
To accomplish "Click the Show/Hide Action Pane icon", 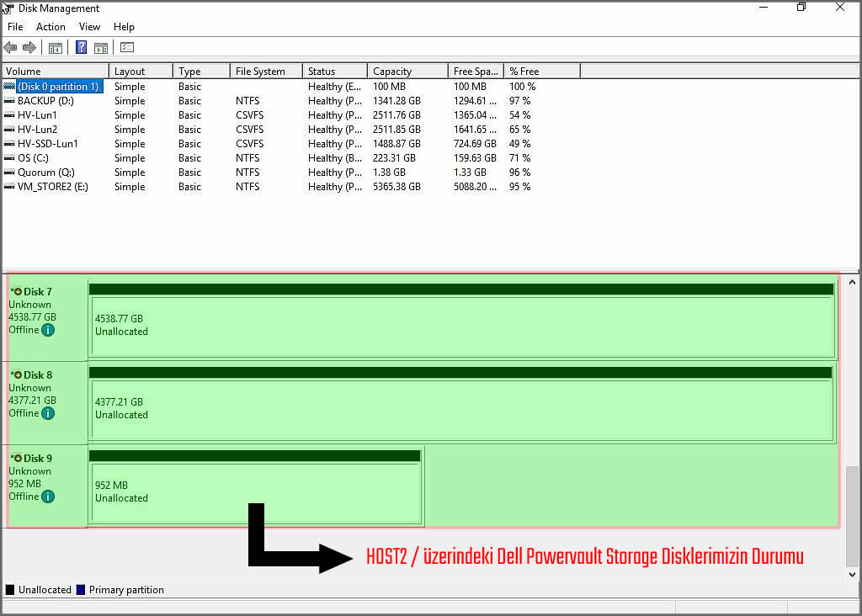I will [x=101, y=48].
